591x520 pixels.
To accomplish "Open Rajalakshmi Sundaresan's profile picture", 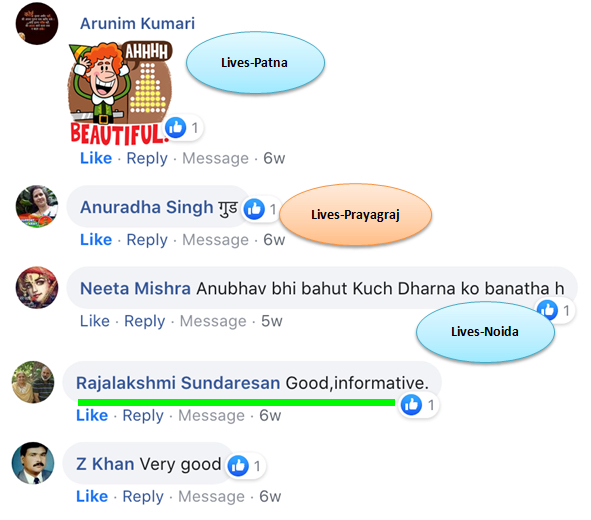I will click(33, 382).
